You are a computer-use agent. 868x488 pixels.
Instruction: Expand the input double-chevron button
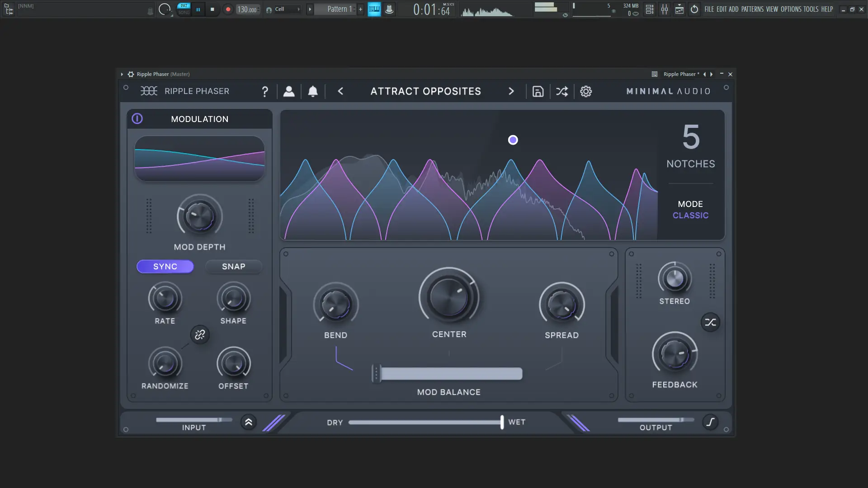[248, 422]
